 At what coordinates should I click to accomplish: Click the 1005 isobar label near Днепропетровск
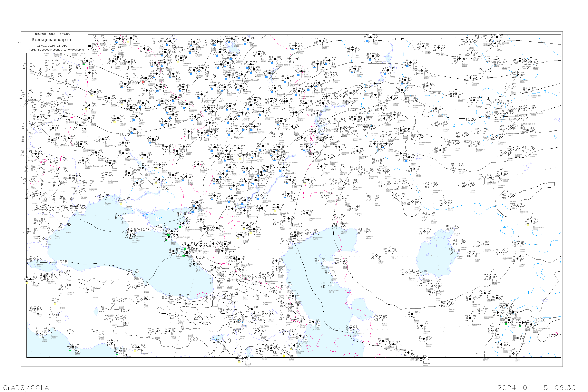click(x=164, y=188)
